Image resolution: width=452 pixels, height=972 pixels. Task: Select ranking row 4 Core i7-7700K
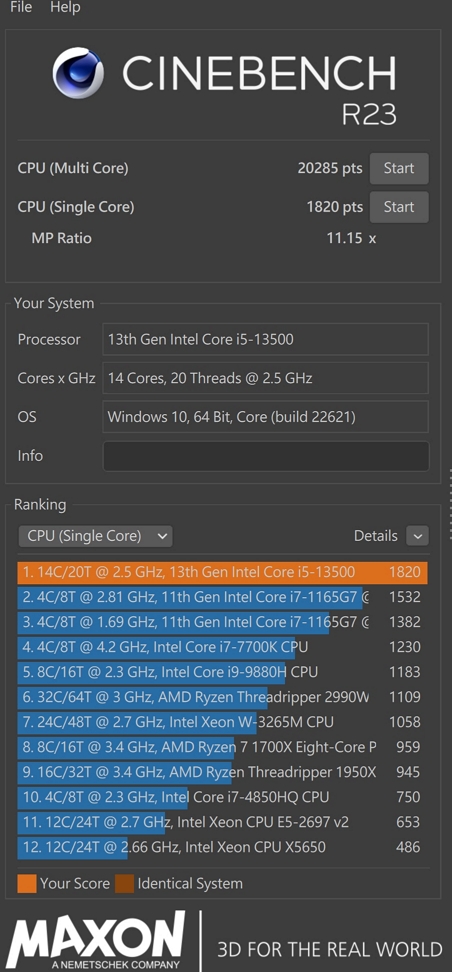point(223,647)
